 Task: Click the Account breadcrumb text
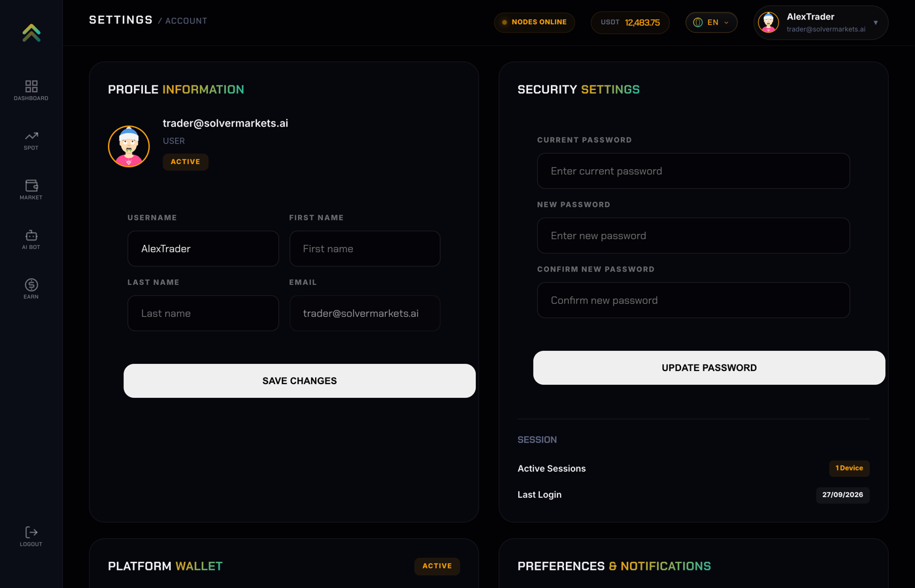[x=186, y=21]
